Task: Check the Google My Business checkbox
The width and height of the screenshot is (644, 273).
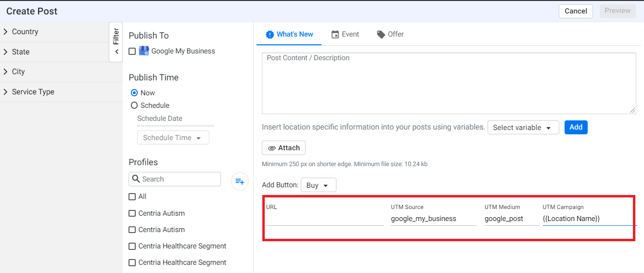Action: [x=132, y=51]
